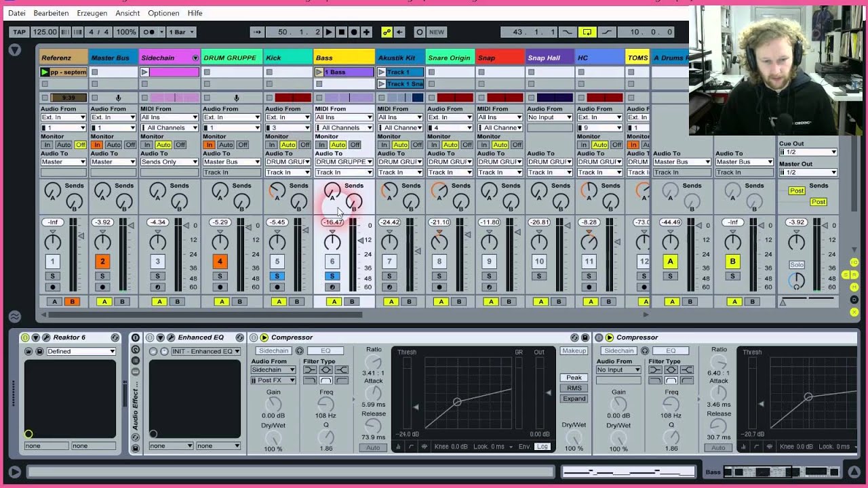Open the 1 Bar quantization dropdown
This screenshot has width=868, height=488.
click(x=181, y=32)
